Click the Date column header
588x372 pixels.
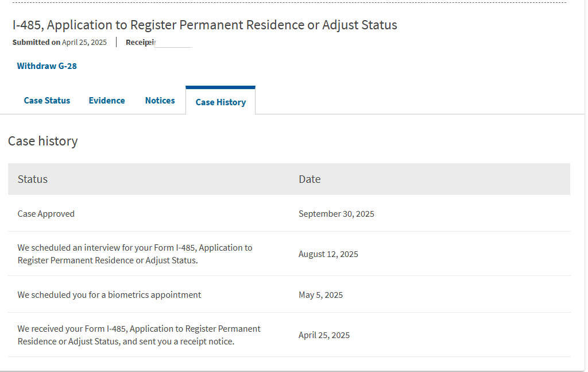pos(310,179)
